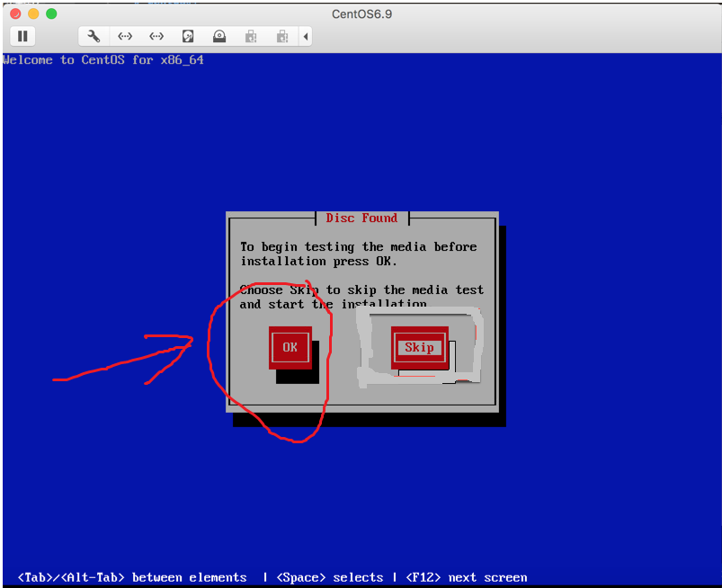This screenshot has width=722, height=588.
Task: Click the Welcome to CentOS text
Action: click(103, 60)
